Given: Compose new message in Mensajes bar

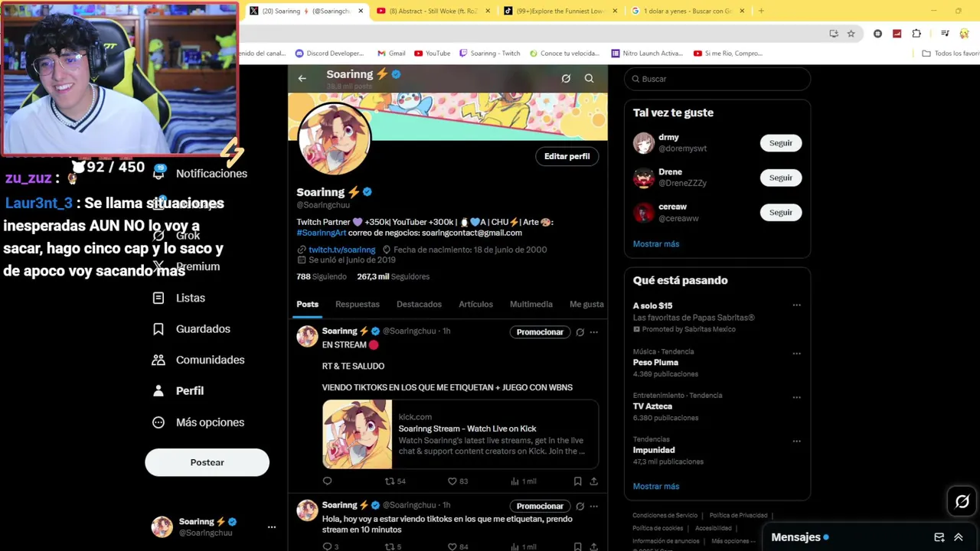Looking at the screenshot, I should coord(939,537).
